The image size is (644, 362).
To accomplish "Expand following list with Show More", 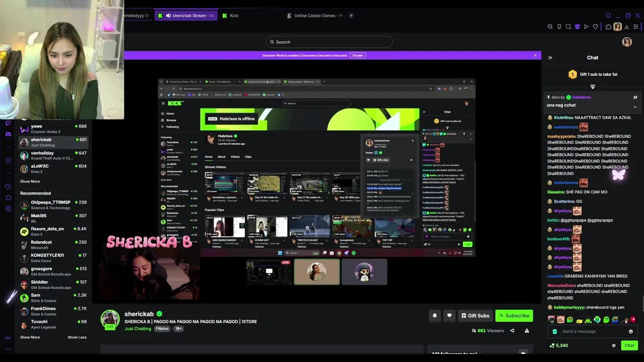I will tap(30, 182).
